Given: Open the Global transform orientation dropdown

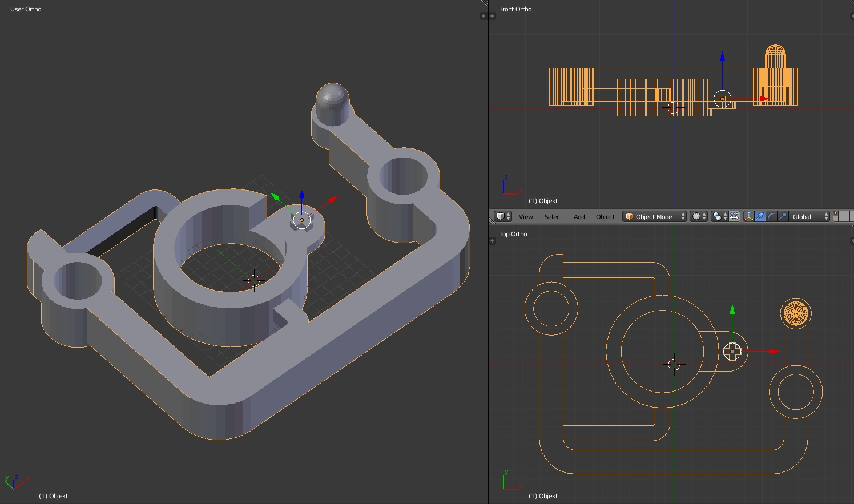Looking at the screenshot, I should (809, 217).
